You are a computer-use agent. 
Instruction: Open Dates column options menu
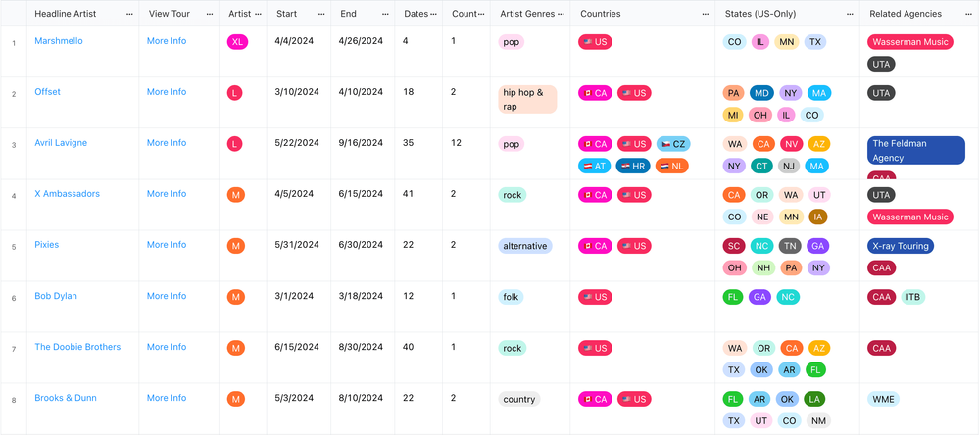[x=433, y=14]
